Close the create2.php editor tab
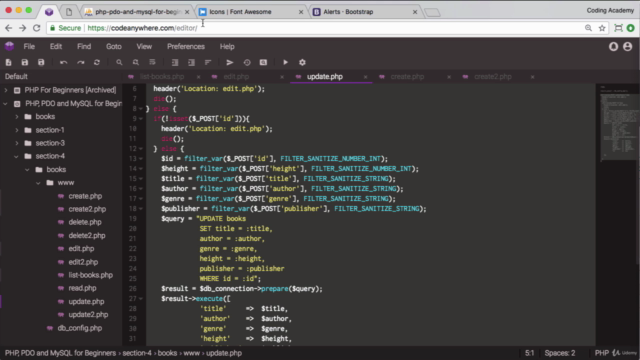Viewport: 640px width, 360px height. (x=532, y=77)
